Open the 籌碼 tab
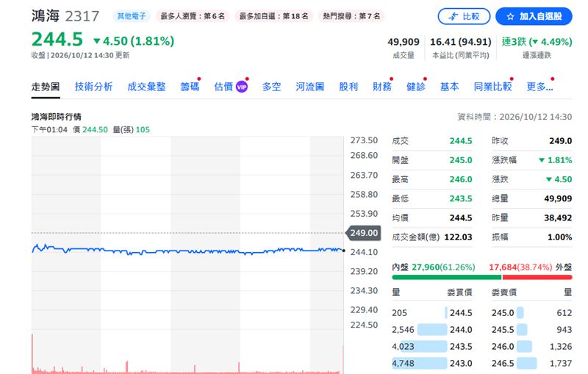The image size is (588, 374). 190,87
